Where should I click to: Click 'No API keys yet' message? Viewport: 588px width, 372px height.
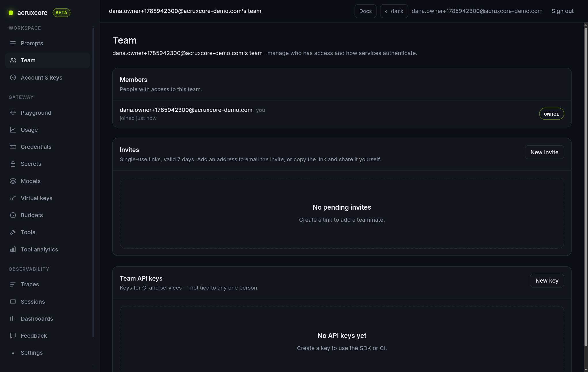(342, 336)
